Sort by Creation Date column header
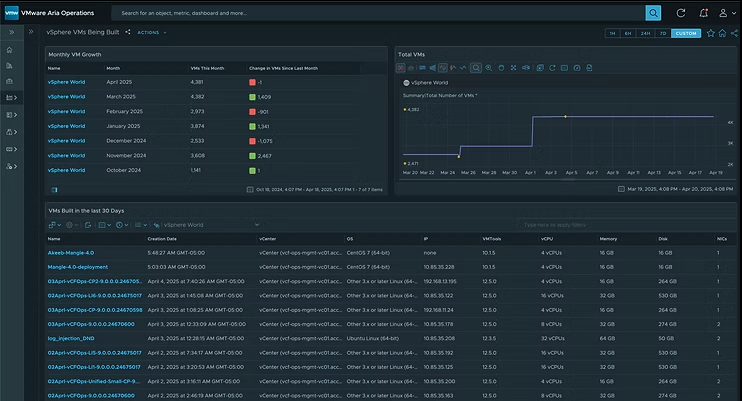Image resolution: width=742 pixels, height=401 pixels. (x=162, y=239)
